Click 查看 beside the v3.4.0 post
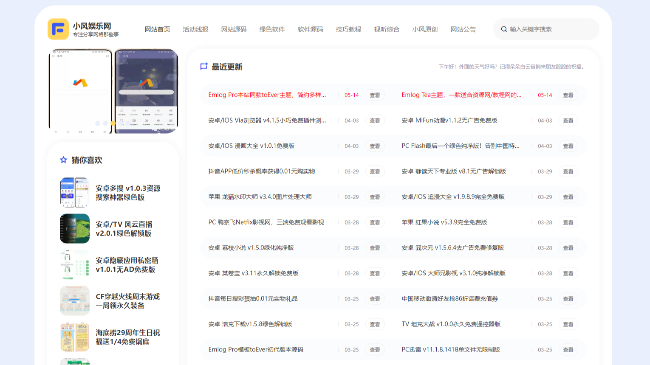Screen dimensions: 650x365 pos(375,197)
